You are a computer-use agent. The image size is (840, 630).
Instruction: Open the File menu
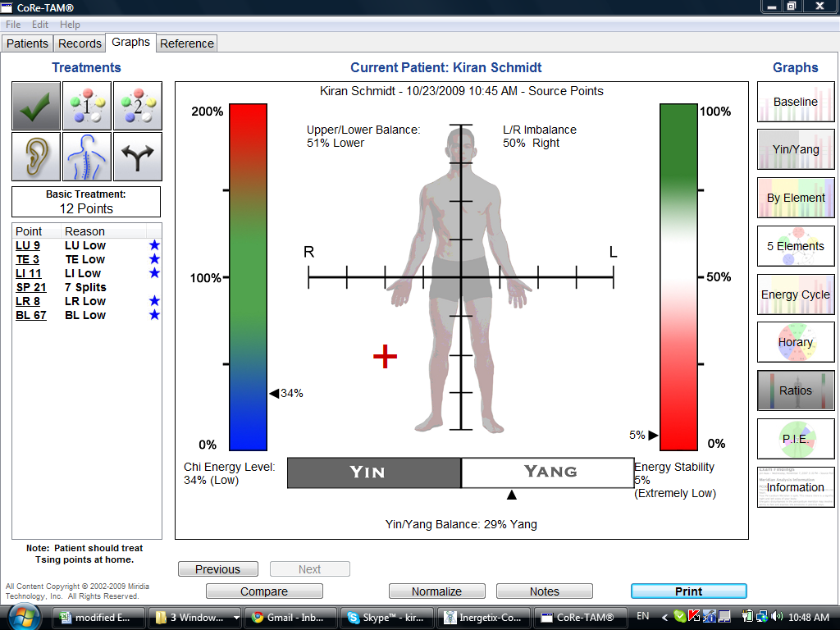tap(13, 25)
